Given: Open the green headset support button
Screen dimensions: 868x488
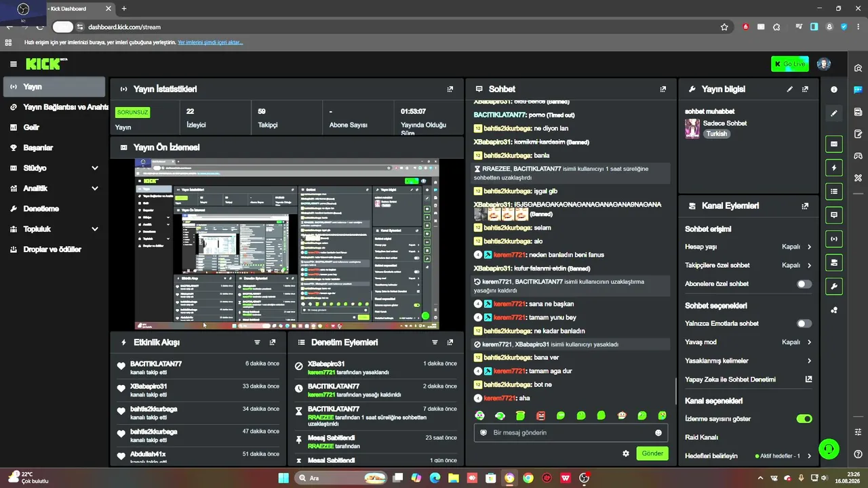Looking at the screenshot, I should (x=829, y=449).
